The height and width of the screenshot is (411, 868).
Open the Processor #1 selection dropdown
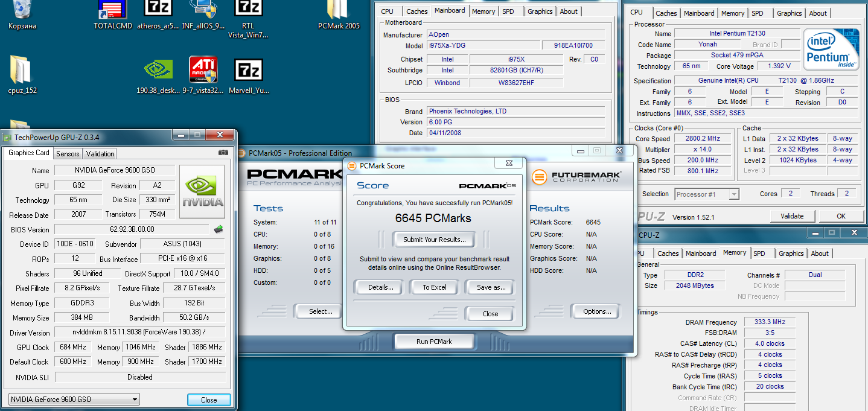706,194
